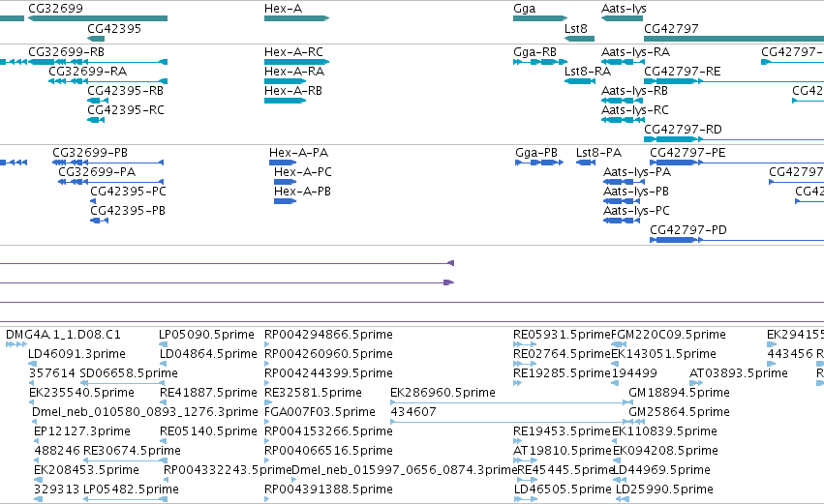Click the Hex-A-PA protein label
Screen dimensions: 824x504
pos(298,153)
